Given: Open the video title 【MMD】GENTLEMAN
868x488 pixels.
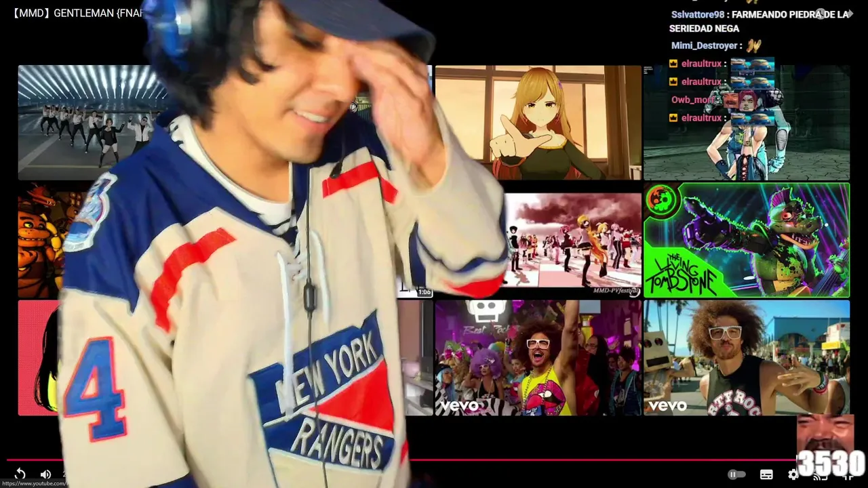Looking at the screenshot, I should click(x=77, y=13).
